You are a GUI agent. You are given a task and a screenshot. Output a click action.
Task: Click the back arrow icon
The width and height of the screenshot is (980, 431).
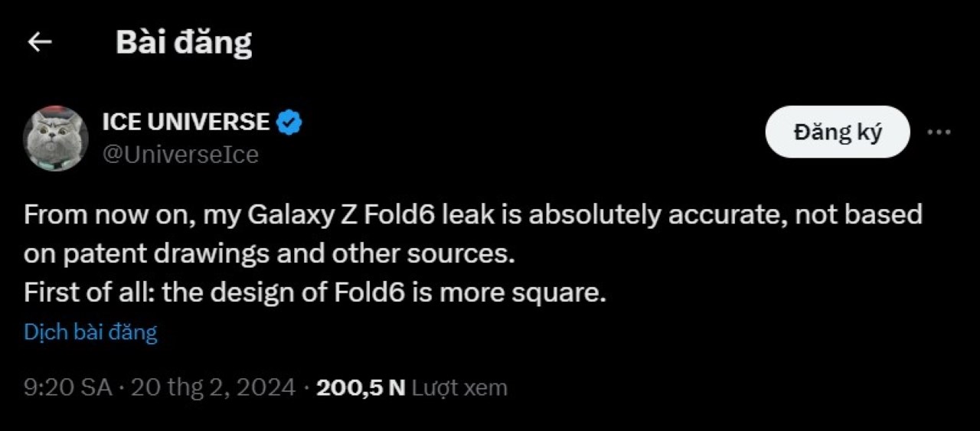[x=39, y=43]
